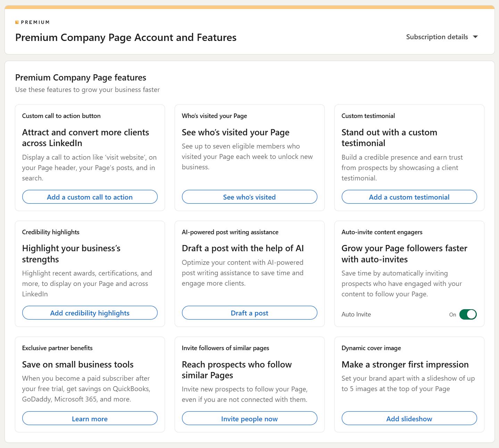This screenshot has width=499, height=448.
Task: Expand the Subscription details dropdown
Action: tap(442, 37)
